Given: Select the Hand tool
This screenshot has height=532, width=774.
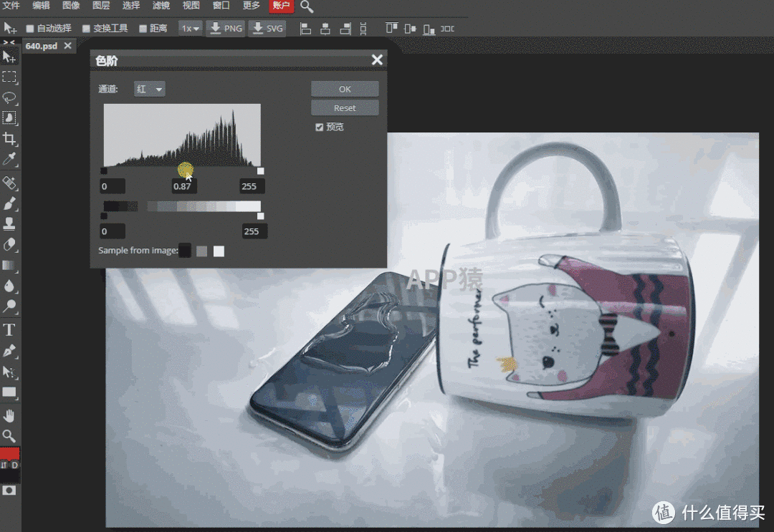Looking at the screenshot, I should click(9, 415).
